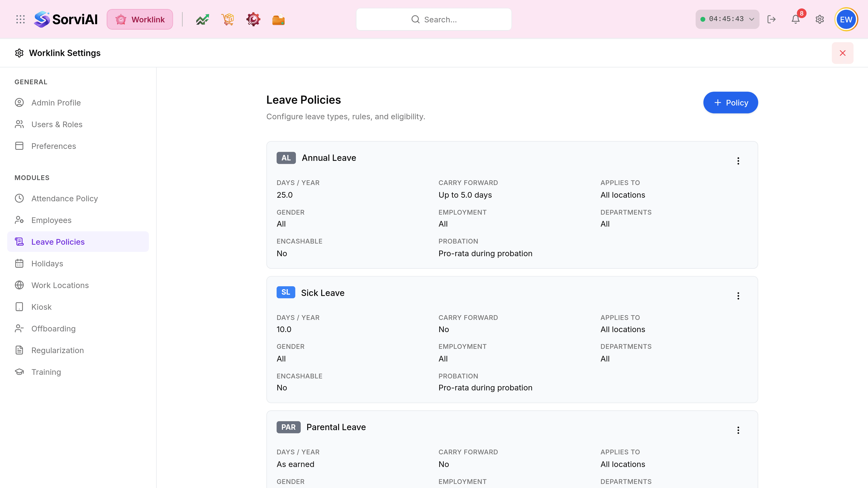Open the EW user avatar menu

[x=846, y=19]
